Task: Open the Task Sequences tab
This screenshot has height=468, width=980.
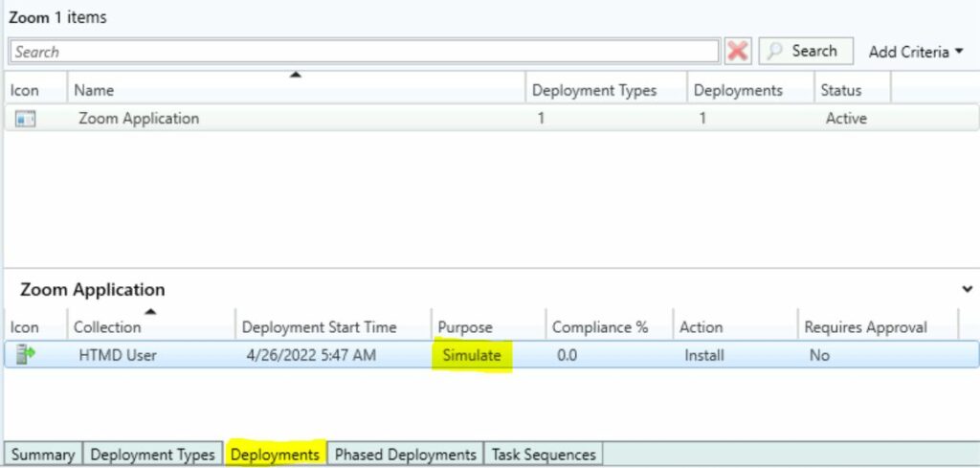Action: [x=544, y=455]
